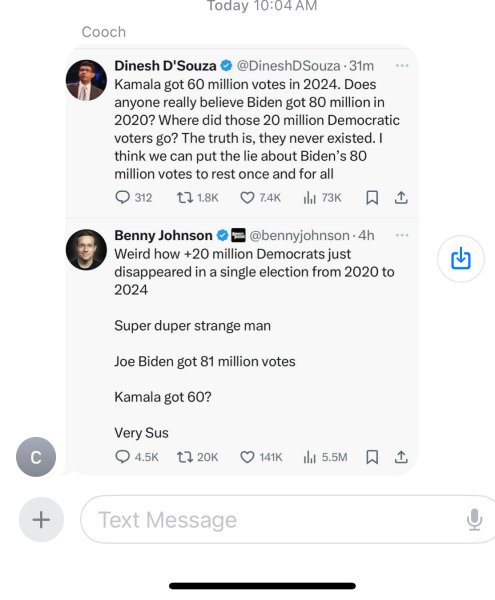This screenshot has width=495, height=600.
Task: Tap the Text Message input field
Action: tap(287, 520)
